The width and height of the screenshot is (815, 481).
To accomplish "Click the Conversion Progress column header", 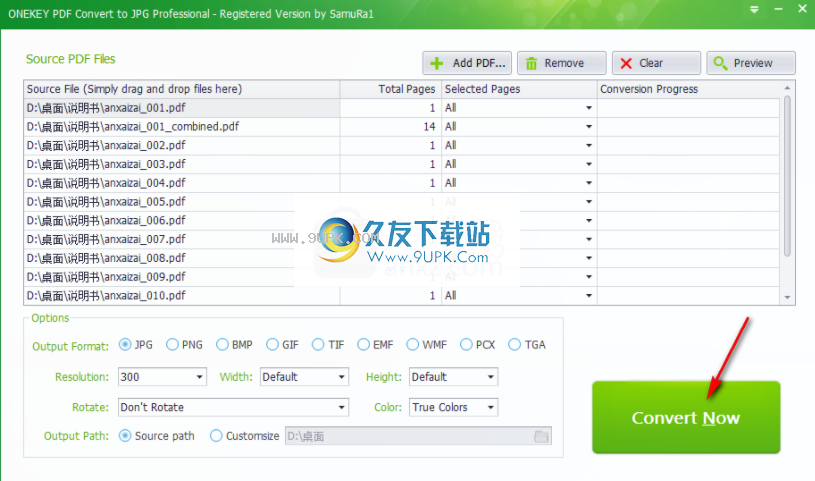I will pyautogui.click(x=688, y=89).
